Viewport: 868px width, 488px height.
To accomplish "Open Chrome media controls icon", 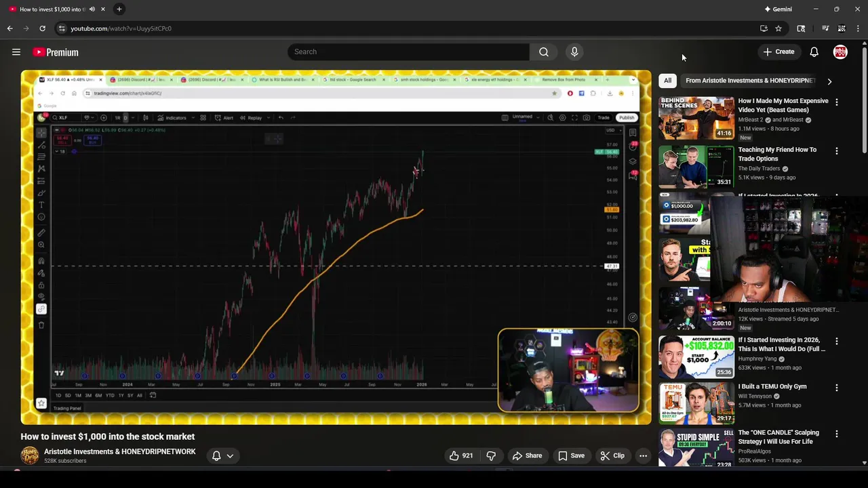I will 825,28.
